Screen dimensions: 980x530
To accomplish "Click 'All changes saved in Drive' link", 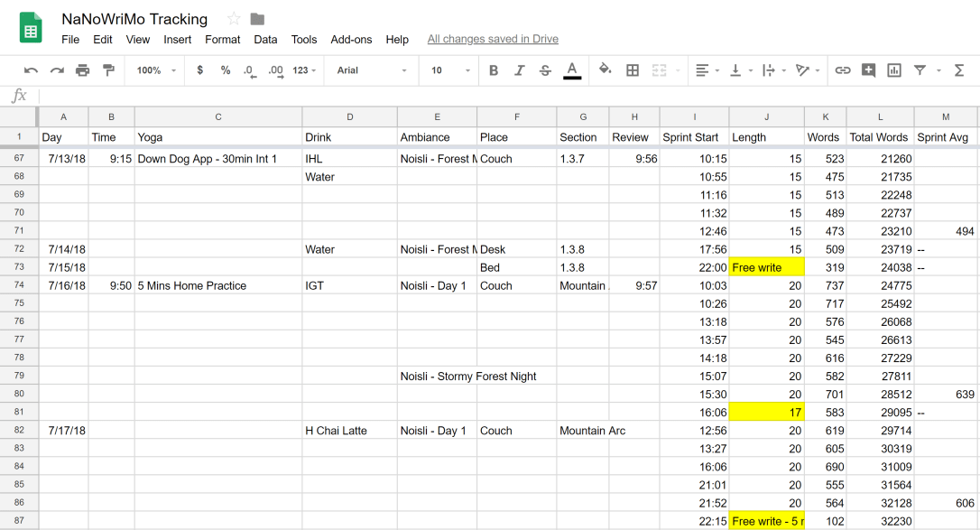I will point(493,40).
